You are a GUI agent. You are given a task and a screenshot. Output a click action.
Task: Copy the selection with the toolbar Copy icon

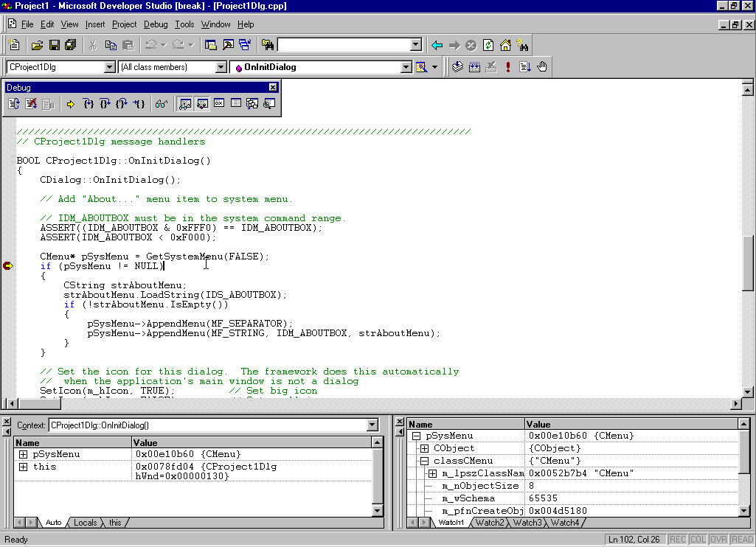point(111,45)
